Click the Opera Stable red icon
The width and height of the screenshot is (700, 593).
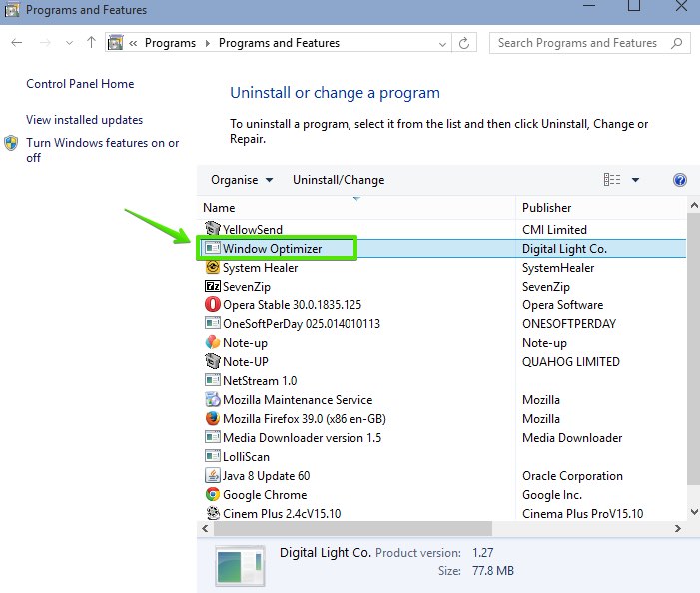coord(212,305)
